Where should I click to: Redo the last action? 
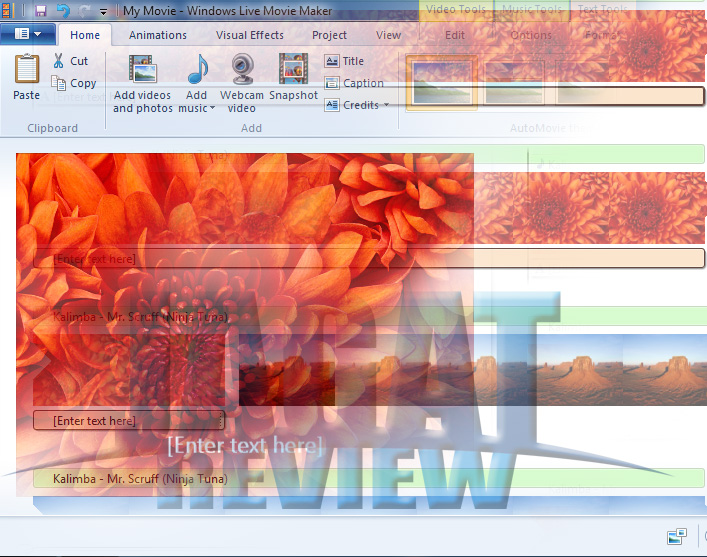click(85, 10)
